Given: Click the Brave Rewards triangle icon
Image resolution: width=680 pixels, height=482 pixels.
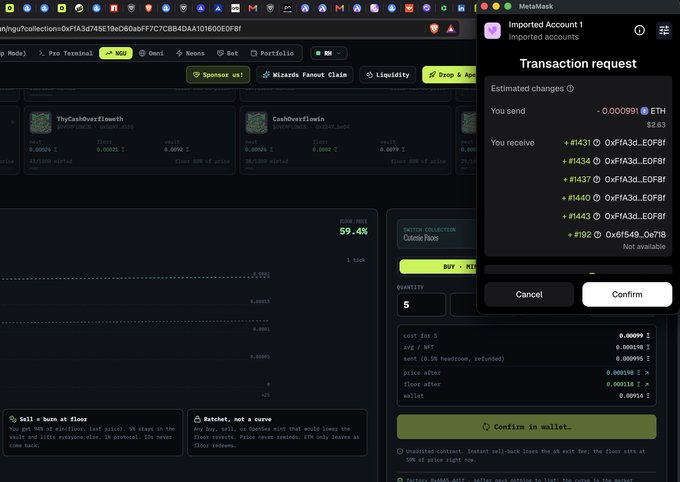Looking at the screenshot, I should [x=451, y=29].
